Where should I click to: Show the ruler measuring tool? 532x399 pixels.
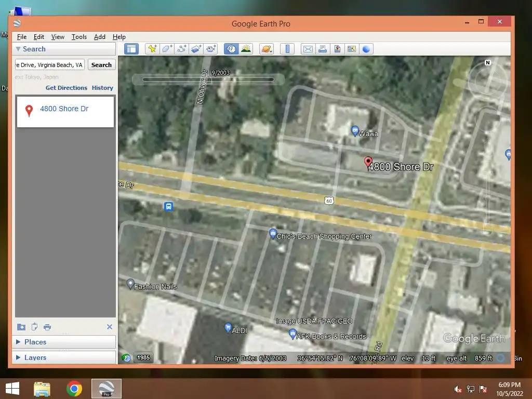click(x=287, y=49)
